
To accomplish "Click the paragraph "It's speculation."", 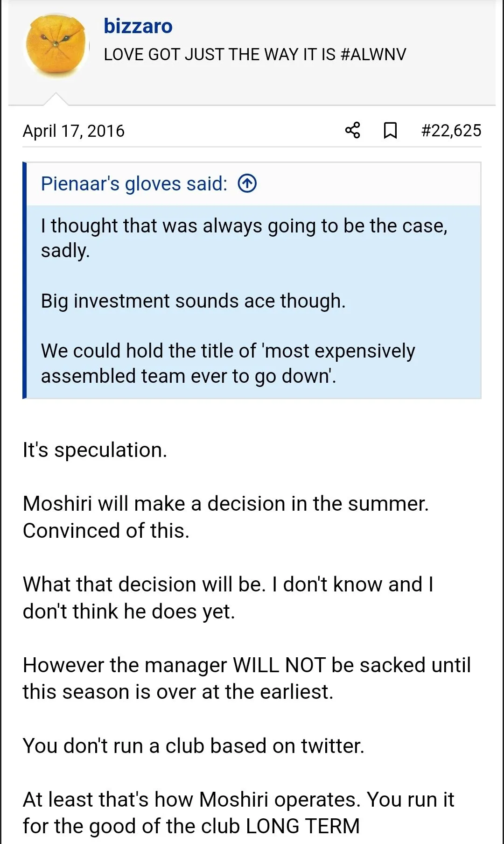I will point(95,450).
